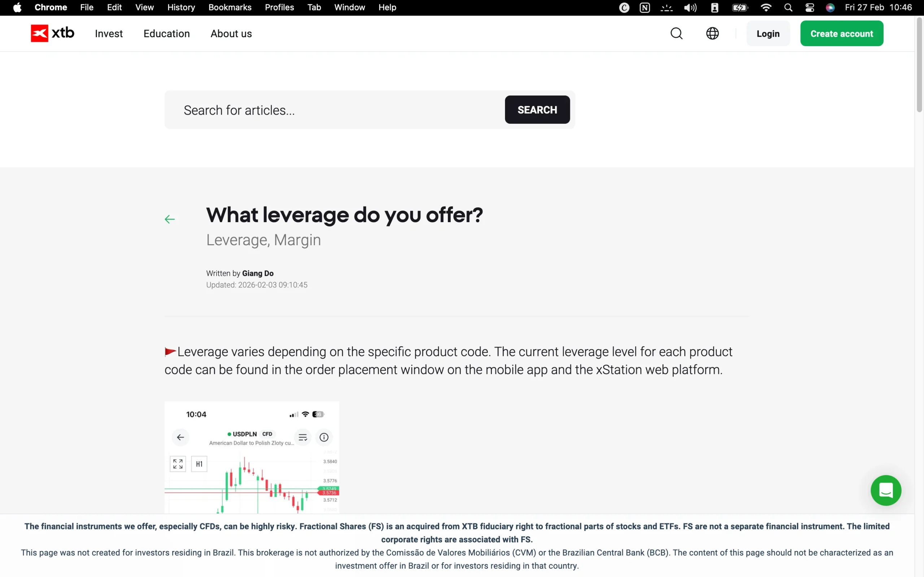
Task: Click the green back arrow beside the article title
Action: pos(170,218)
